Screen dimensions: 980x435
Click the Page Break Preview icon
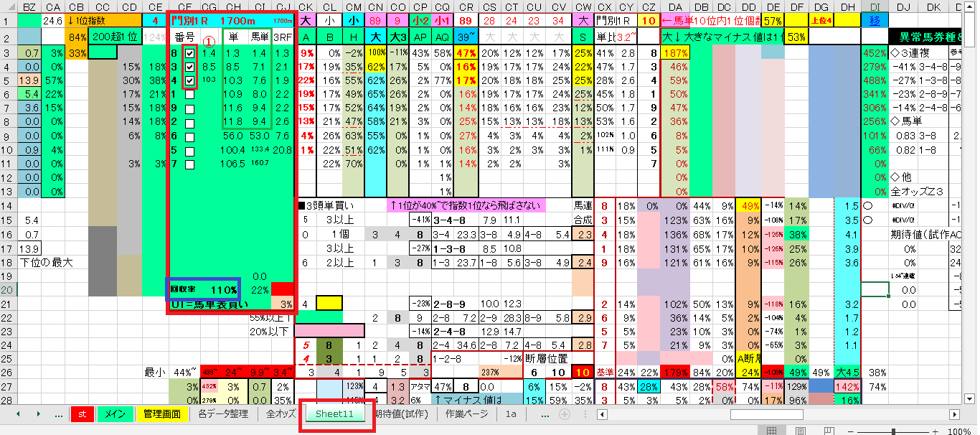pyautogui.click(x=828, y=431)
